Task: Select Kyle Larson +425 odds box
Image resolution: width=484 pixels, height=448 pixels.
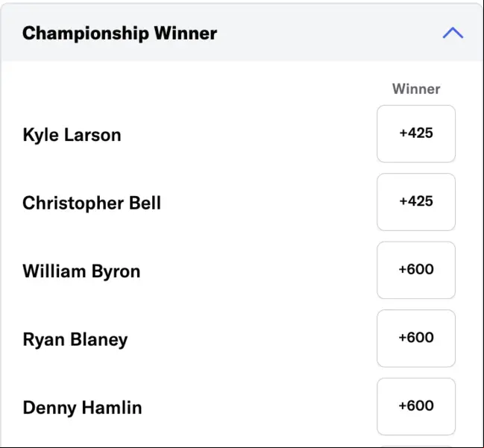Action: tap(416, 133)
